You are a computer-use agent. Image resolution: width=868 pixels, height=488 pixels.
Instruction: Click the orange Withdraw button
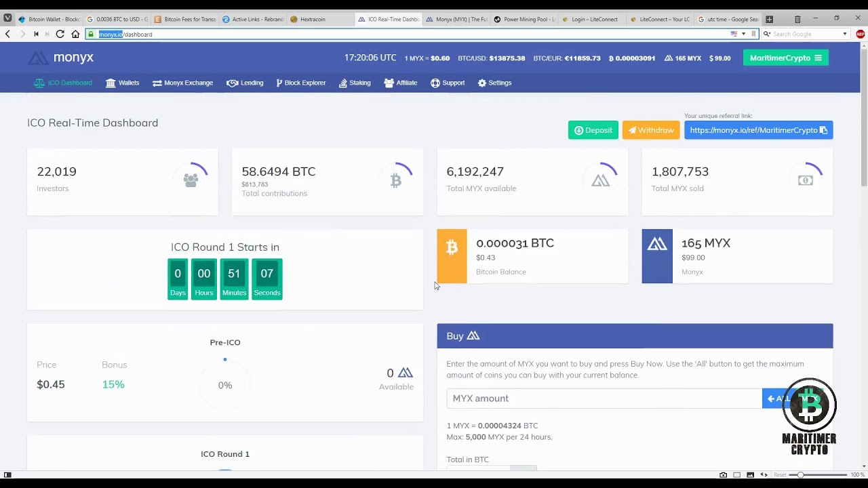click(x=651, y=130)
